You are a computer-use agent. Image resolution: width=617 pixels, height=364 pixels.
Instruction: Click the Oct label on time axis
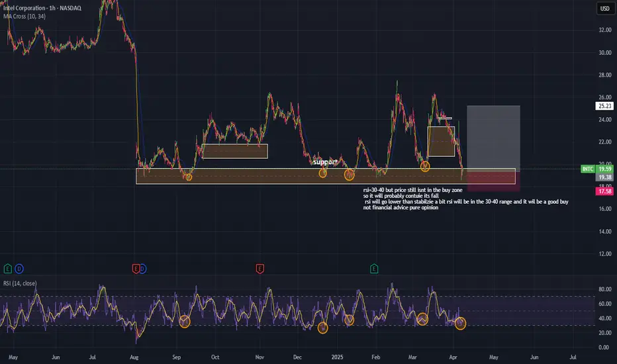pos(215,357)
